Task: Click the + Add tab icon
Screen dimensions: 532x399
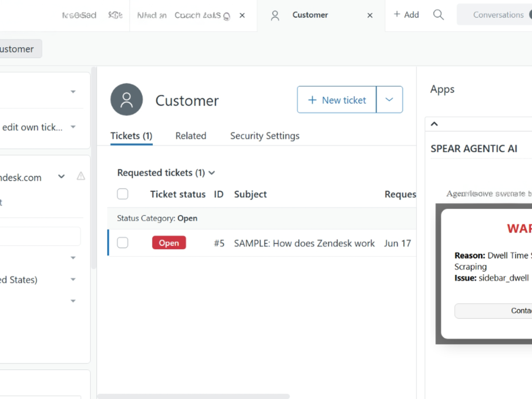Action: tap(406, 15)
